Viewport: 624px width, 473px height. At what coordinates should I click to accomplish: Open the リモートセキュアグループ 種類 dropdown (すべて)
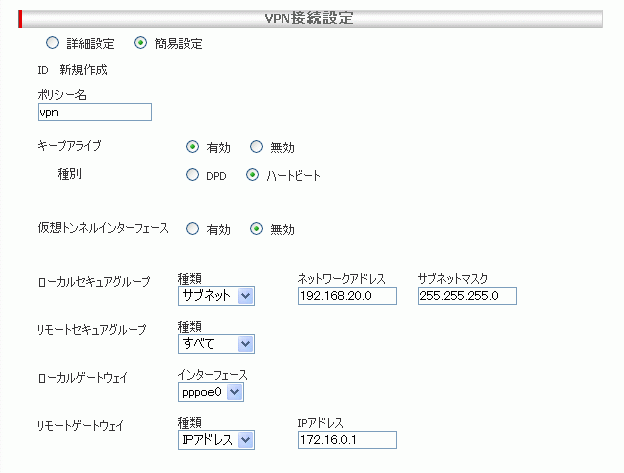coord(216,344)
